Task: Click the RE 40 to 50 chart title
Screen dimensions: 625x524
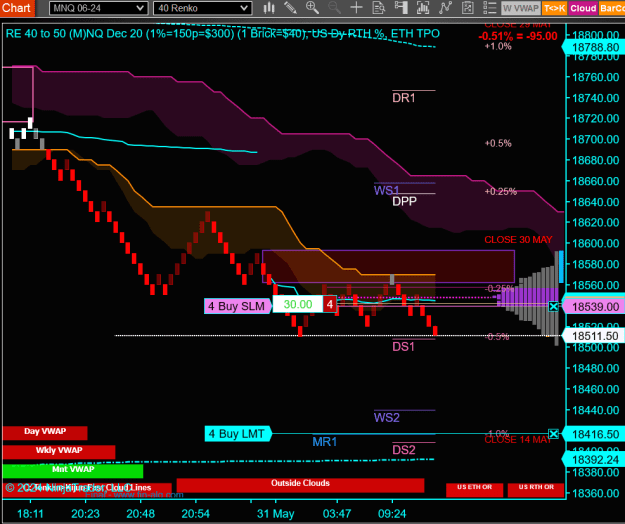Action: pyautogui.click(x=222, y=33)
